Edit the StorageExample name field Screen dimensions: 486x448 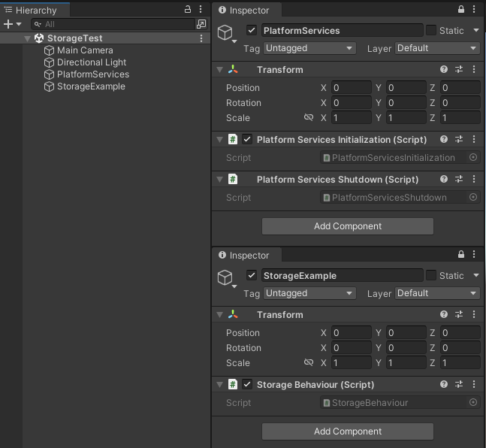[x=343, y=276]
